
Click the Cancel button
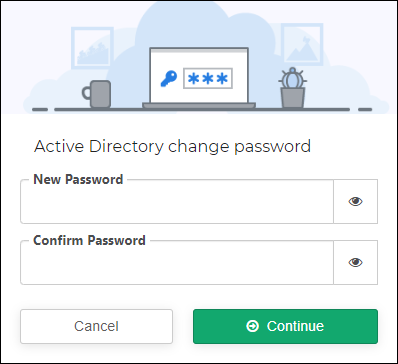(96, 326)
